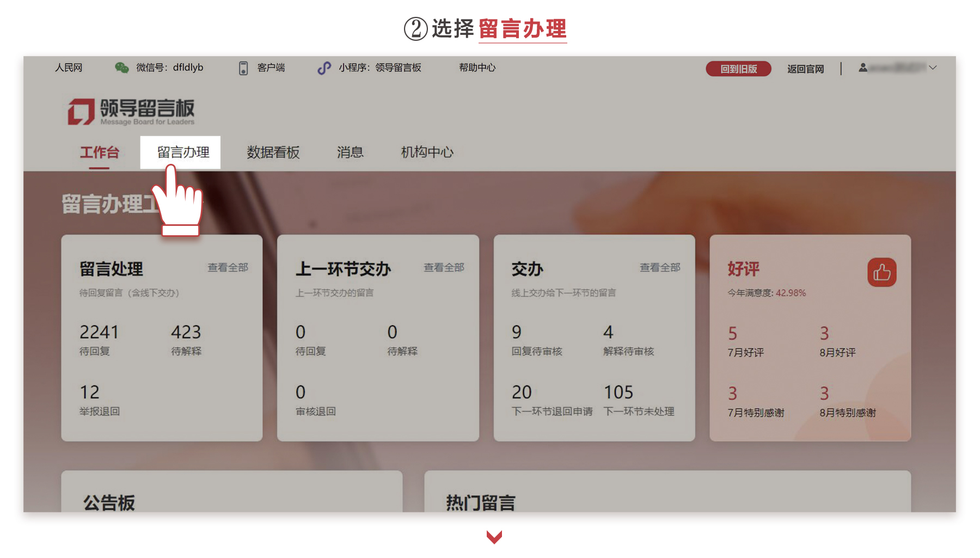
Task: Click the 返回官网 link
Action: tap(805, 69)
